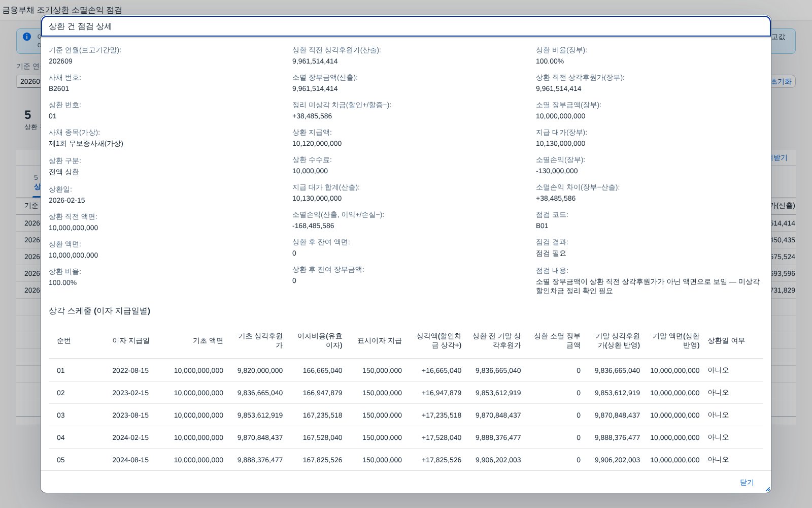The image size is (812, 508).
Task: Click the 점검 결과 value 점검 필요
Action: click(551, 253)
